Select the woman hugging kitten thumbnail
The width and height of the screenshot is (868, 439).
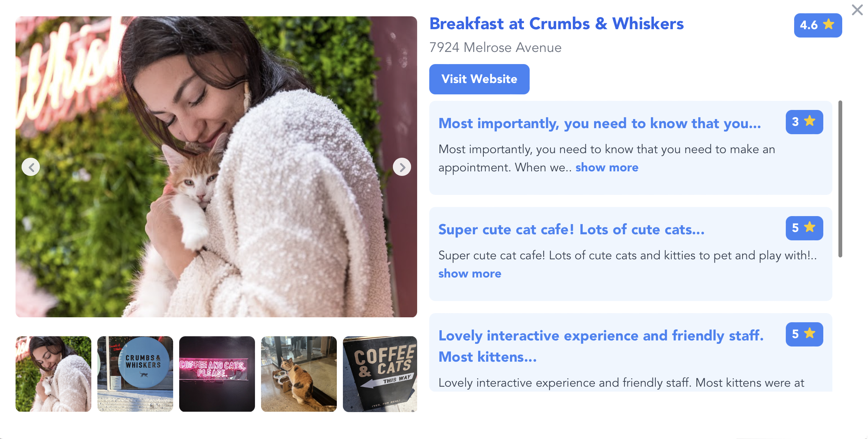click(x=53, y=374)
